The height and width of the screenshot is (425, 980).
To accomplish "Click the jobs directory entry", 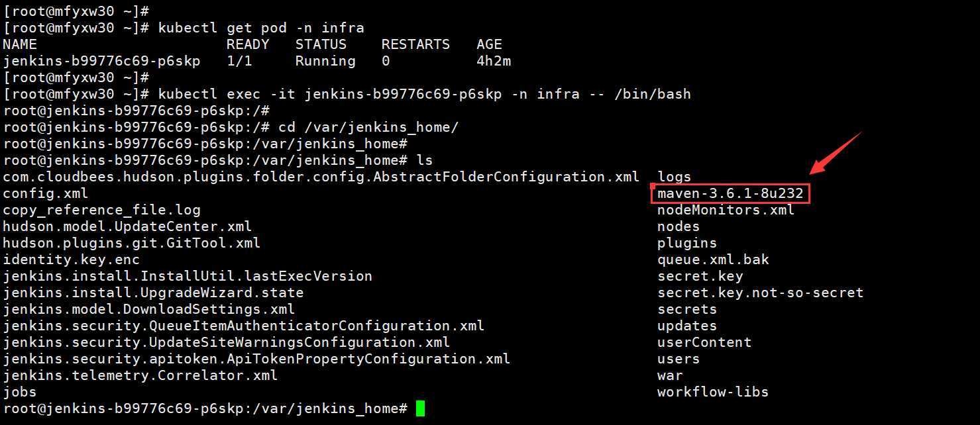I will tap(20, 392).
